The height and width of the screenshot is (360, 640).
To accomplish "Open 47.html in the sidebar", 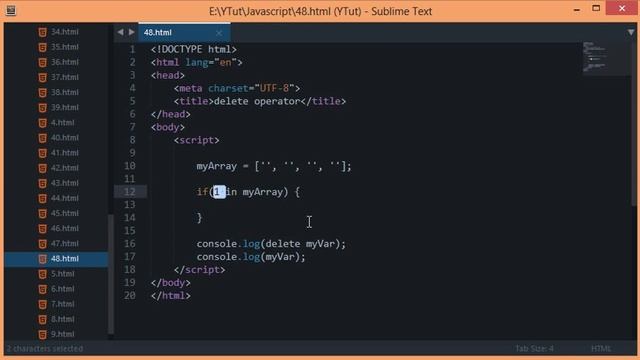I will (x=64, y=243).
